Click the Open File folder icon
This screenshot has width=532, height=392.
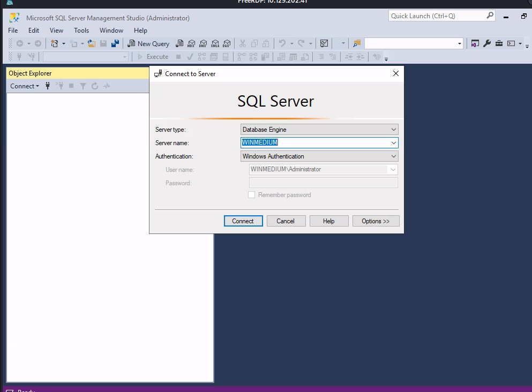point(92,44)
